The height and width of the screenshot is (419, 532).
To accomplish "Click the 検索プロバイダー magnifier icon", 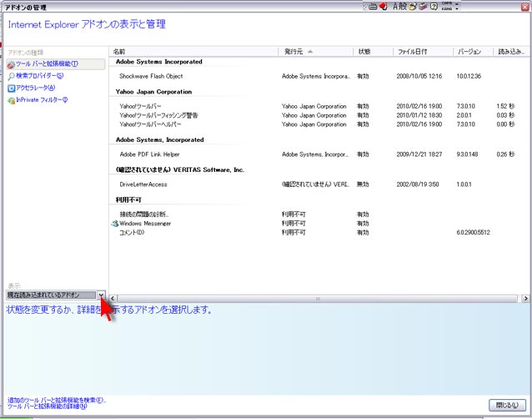I will pos(11,76).
